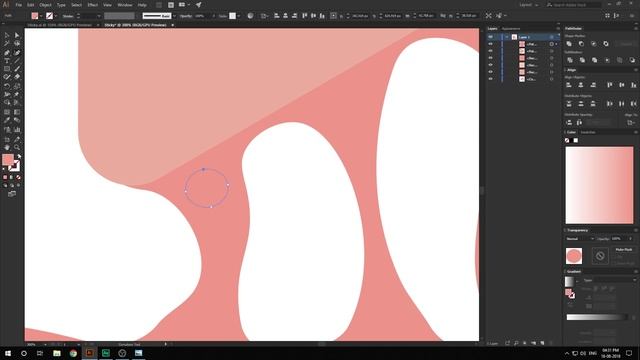The width and height of the screenshot is (640, 360).
Task: Pick color from the Color panel spectrum
Action: coord(599,185)
